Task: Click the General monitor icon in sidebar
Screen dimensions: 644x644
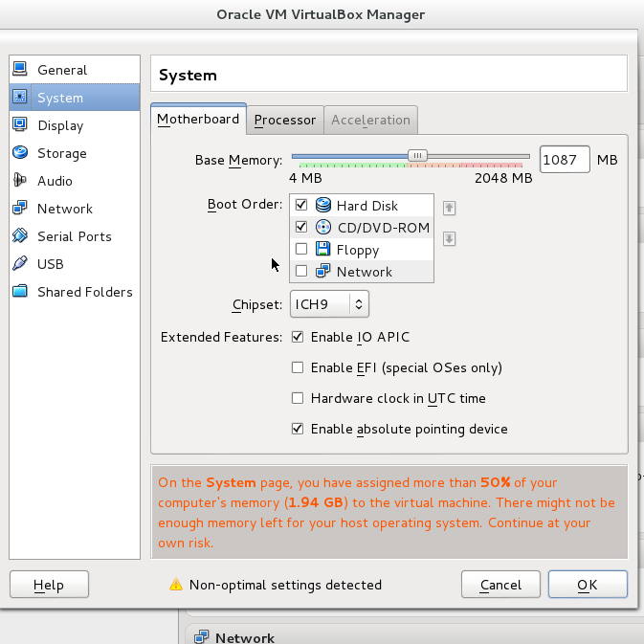Action: click(x=20, y=69)
